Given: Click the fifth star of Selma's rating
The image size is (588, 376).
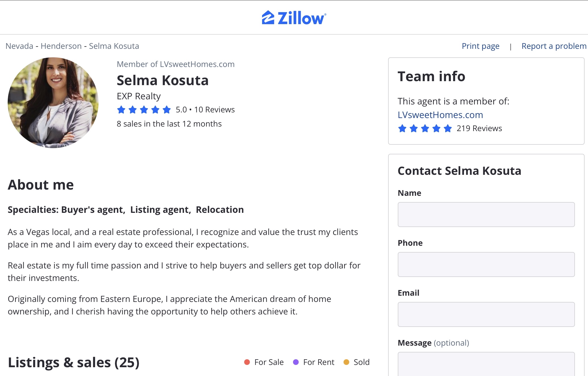Looking at the screenshot, I should point(167,110).
